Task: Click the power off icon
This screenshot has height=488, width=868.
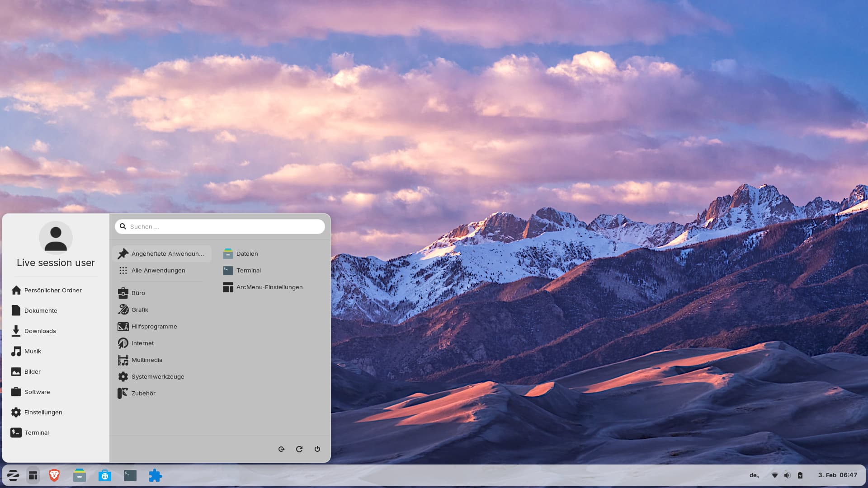Action: coord(317,449)
